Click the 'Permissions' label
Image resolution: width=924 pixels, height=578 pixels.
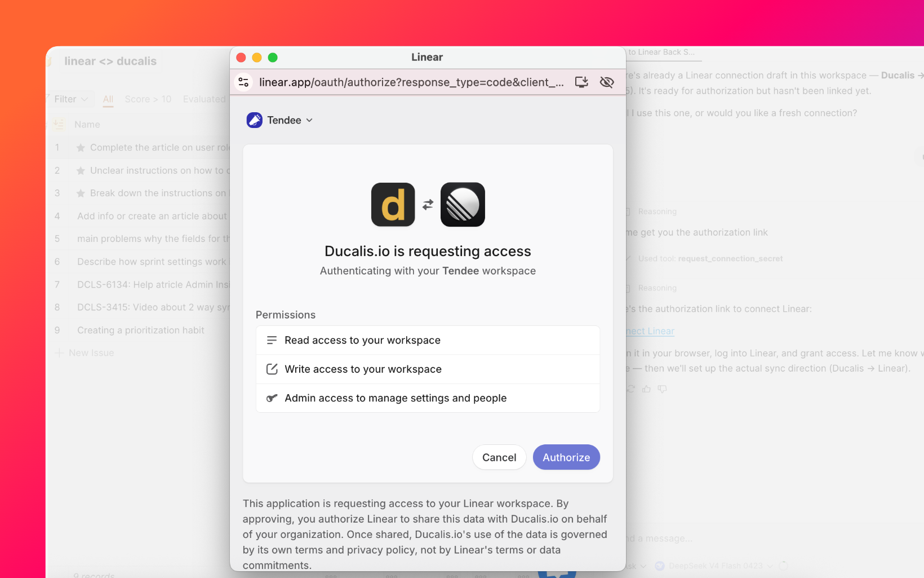[286, 315]
